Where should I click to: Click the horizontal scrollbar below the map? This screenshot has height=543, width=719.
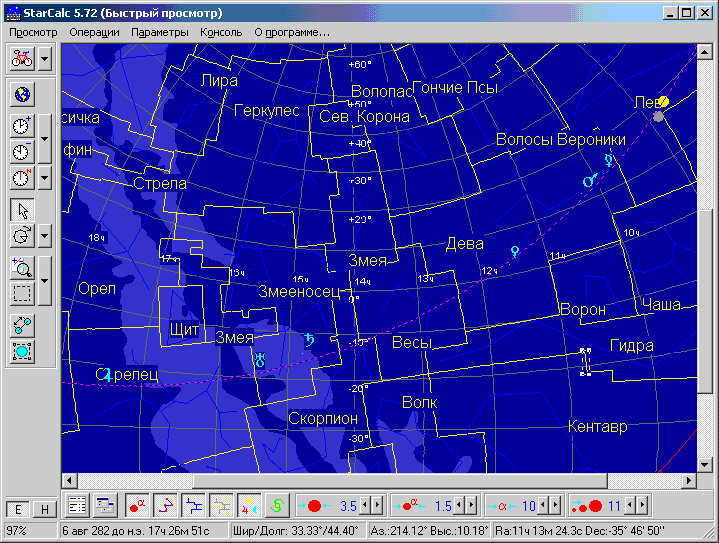click(380, 481)
